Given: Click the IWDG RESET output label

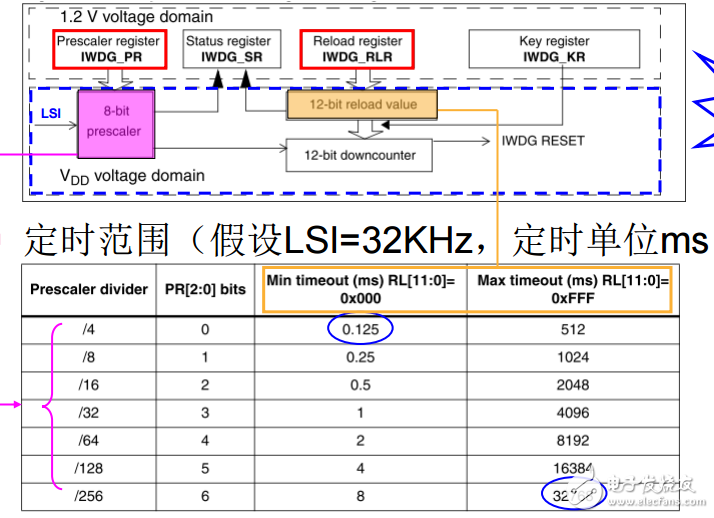Looking at the screenshot, I should click(x=542, y=141).
